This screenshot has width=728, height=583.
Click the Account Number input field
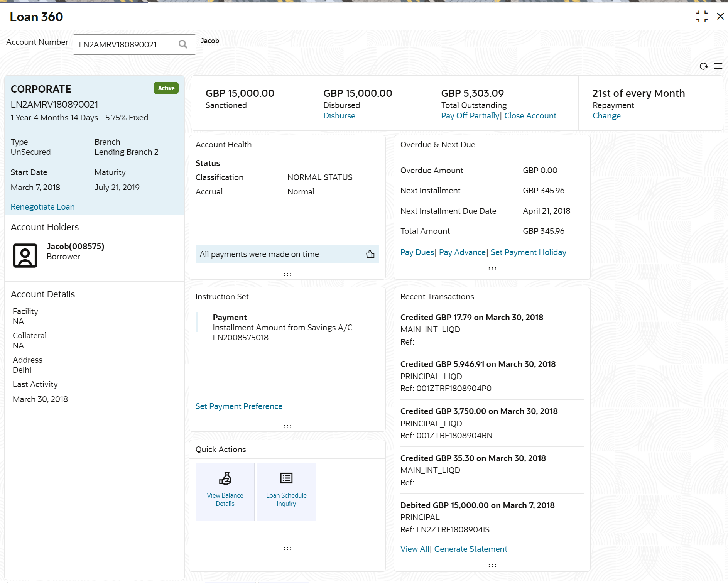(x=134, y=44)
